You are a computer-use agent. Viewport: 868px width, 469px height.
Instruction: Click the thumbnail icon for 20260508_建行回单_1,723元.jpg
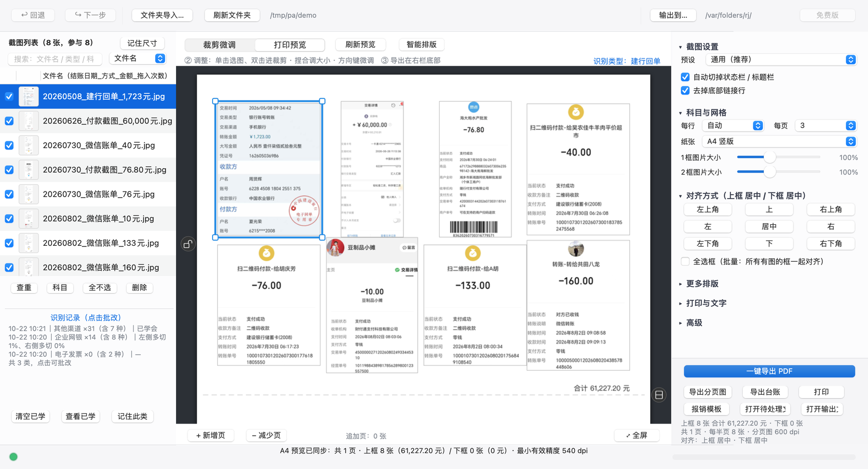pos(28,96)
